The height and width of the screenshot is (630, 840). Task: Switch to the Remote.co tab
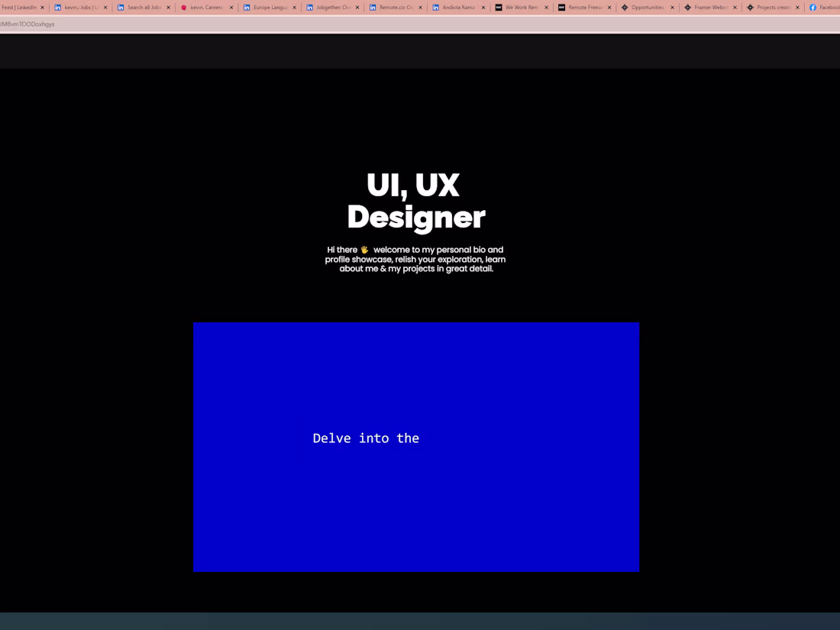click(396, 8)
